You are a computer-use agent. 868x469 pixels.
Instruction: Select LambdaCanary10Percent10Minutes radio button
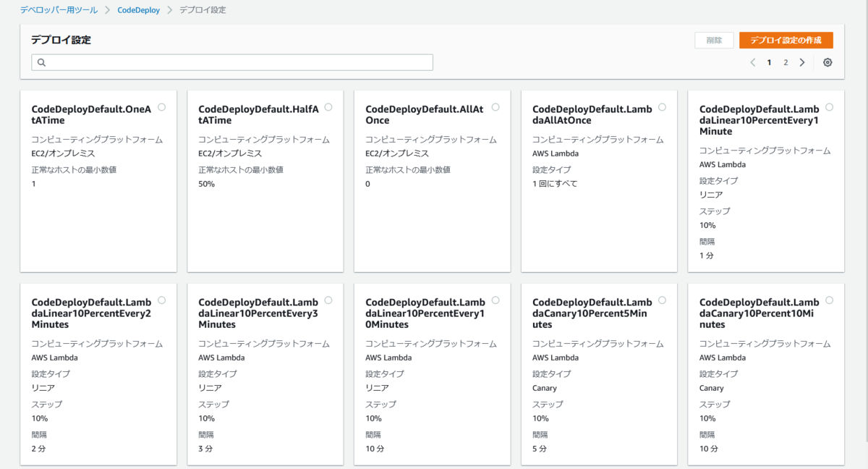coord(829,300)
